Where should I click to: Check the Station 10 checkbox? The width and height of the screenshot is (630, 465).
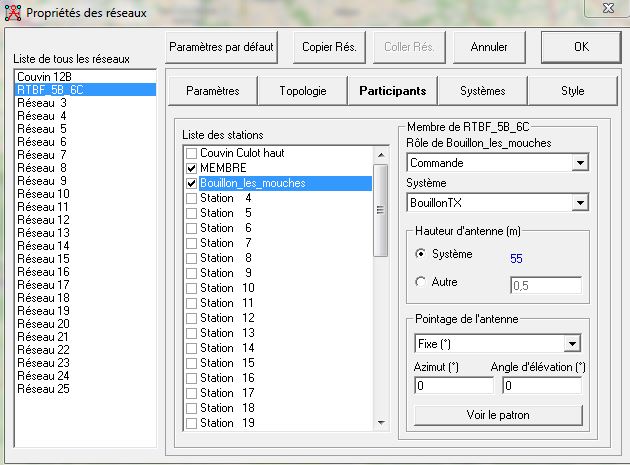[x=191, y=288]
